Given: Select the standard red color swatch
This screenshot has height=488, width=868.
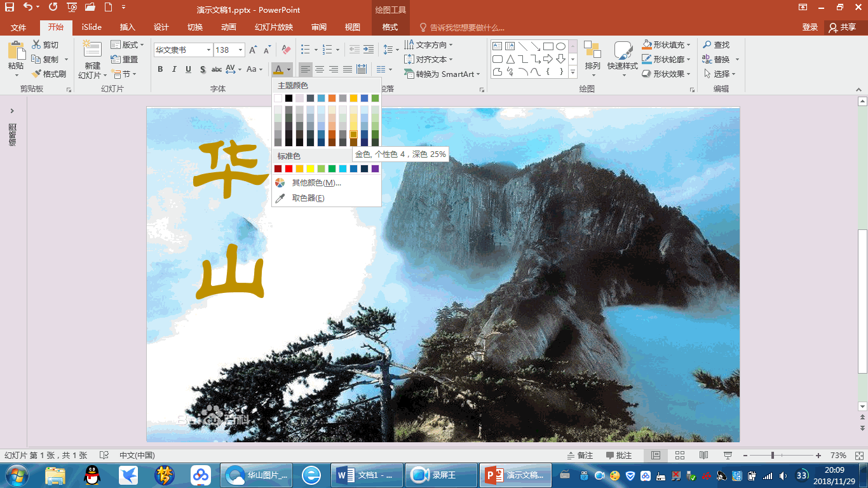Looking at the screenshot, I should (288, 169).
